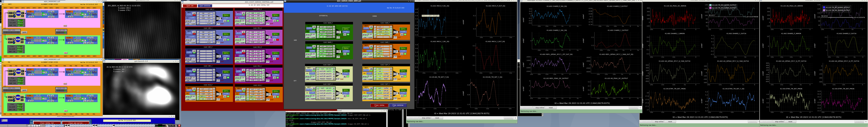Open FULL view for K1:ASC-DHARD_Y
The image size is (868, 127).
pyautogui.click(x=346, y=48)
